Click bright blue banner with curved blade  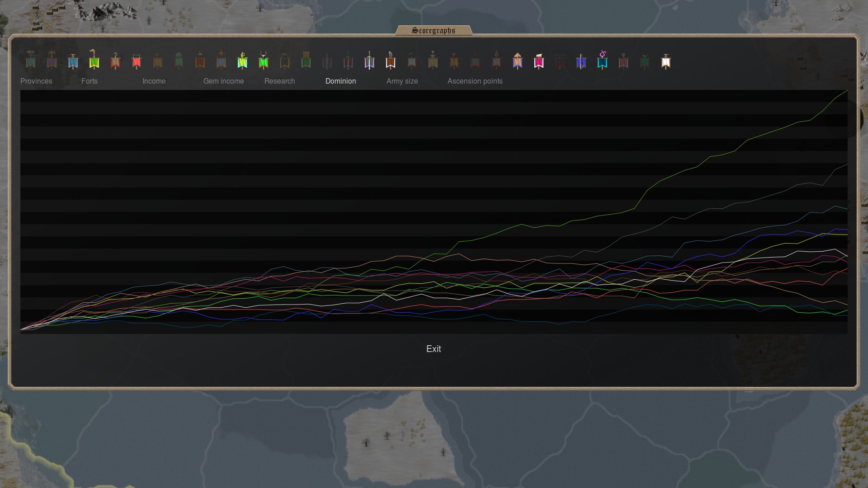581,61
